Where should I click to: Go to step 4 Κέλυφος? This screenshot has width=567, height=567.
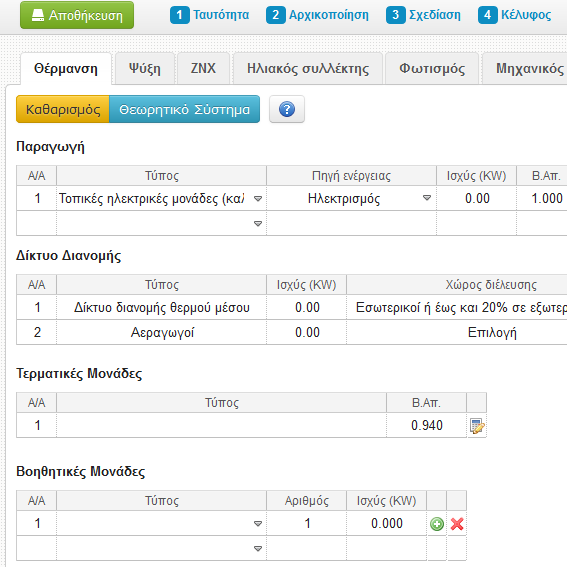(515, 15)
